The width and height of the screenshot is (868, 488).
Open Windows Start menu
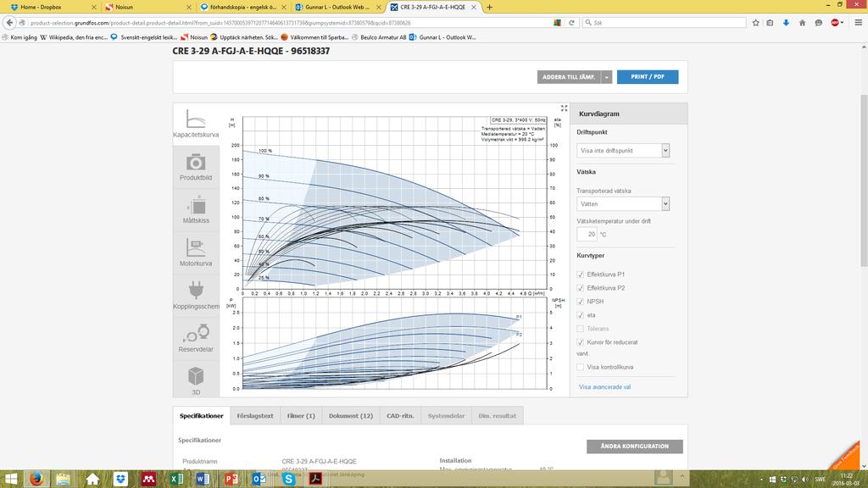point(10,479)
